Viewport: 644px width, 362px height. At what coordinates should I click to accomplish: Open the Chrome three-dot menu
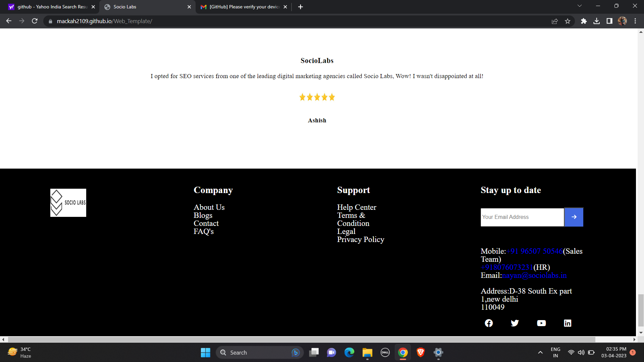[635, 21]
